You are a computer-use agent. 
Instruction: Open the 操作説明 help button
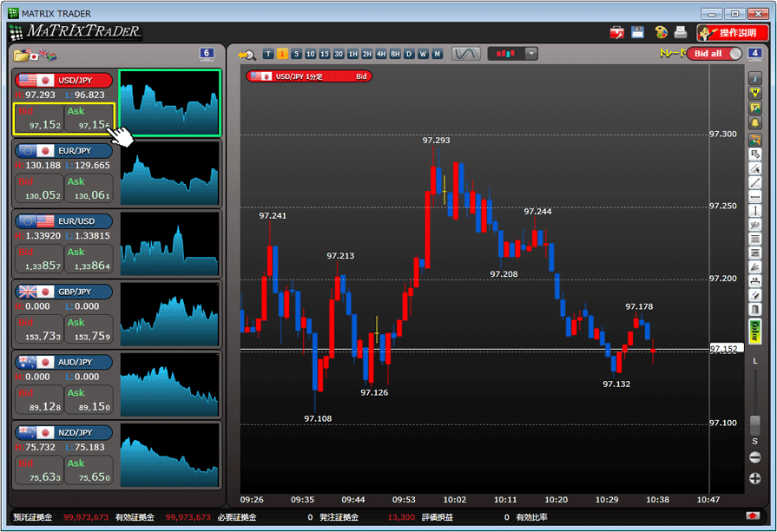pos(733,33)
